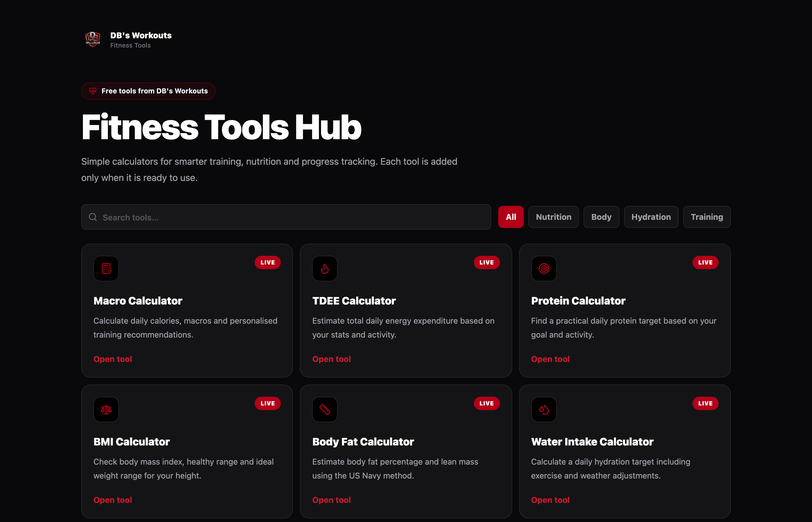The image size is (812, 522).
Task: Click the heart icon in the Free tools badge
Action: [x=93, y=91]
